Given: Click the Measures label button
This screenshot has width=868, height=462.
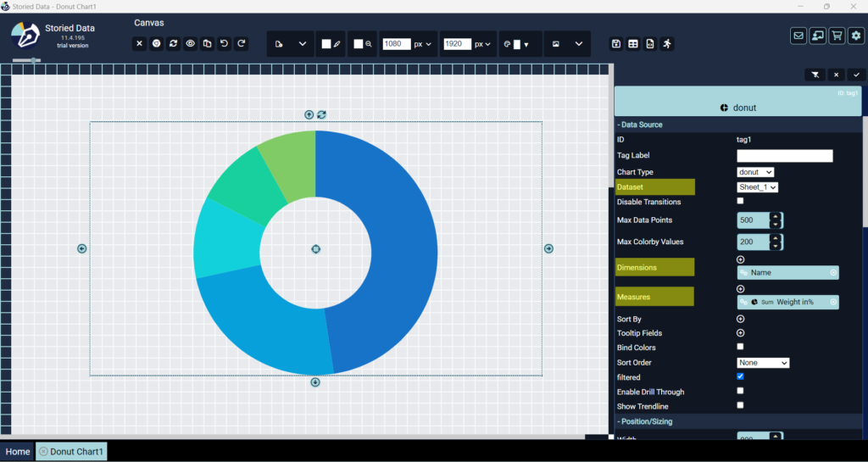Looking at the screenshot, I should tap(654, 297).
